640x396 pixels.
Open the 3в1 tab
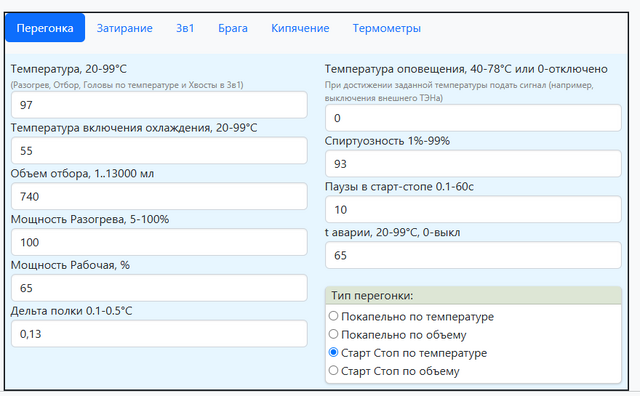[x=185, y=28]
